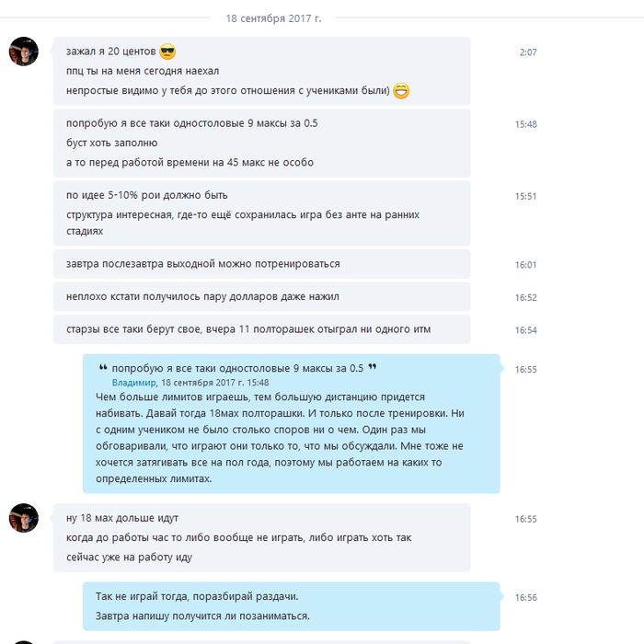Click the closing quote mark icon in quoted reply
The width and height of the screenshot is (644, 644).
[372, 367]
